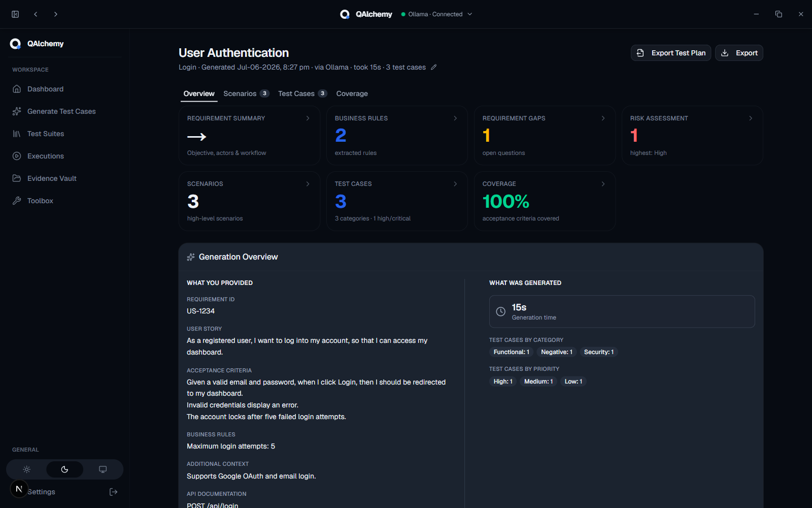Open the Coverage 100% card
Viewport: 812px width, 508px height.
pos(545,201)
